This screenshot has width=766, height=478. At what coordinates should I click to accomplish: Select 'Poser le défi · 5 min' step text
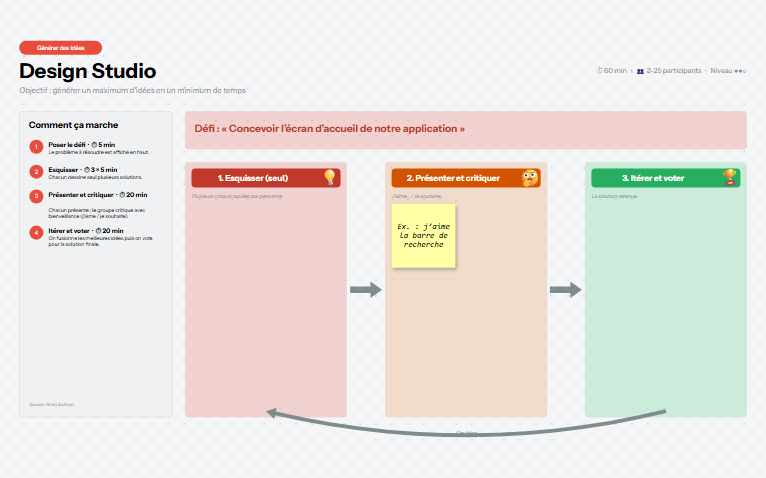click(82, 145)
